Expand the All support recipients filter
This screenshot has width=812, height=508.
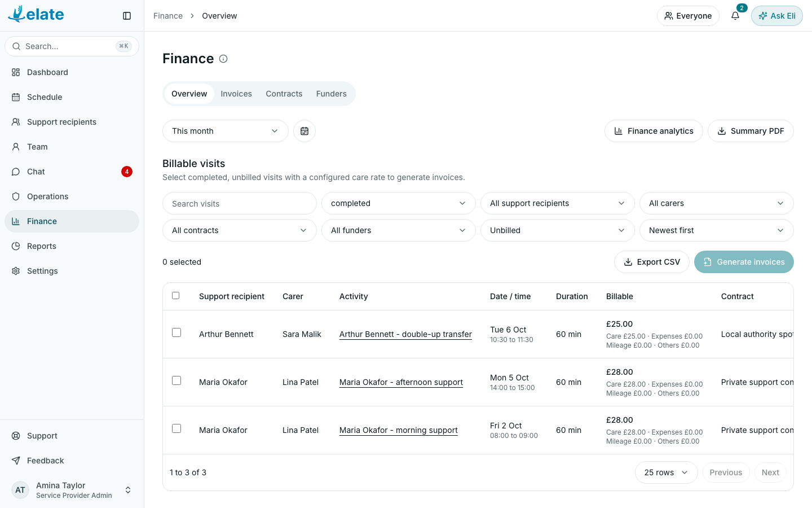[x=558, y=203]
